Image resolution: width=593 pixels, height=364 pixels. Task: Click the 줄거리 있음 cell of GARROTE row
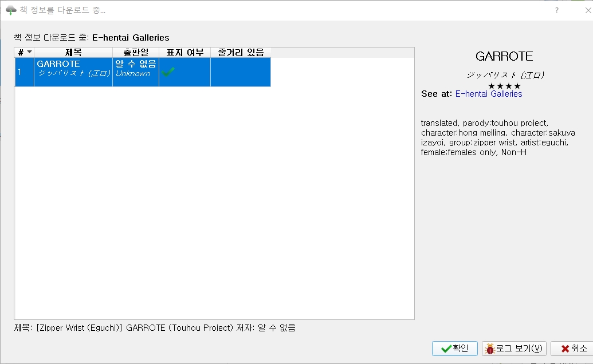[x=241, y=72]
